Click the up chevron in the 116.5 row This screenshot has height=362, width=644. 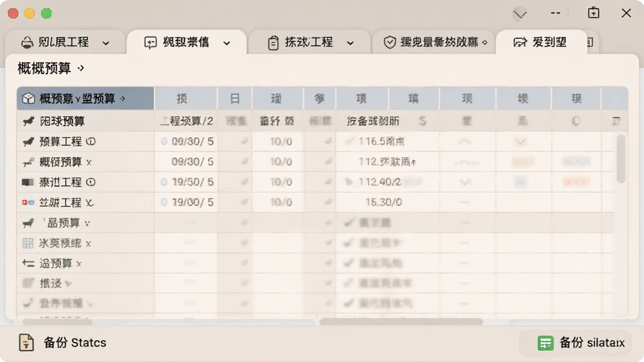pyautogui.click(x=465, y=141)
